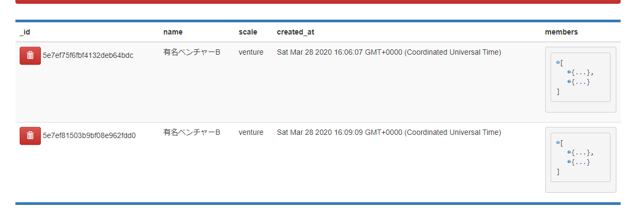Click venture scale cell in second row
Viewport: 644px width, 215px height.
pos(251,132)
